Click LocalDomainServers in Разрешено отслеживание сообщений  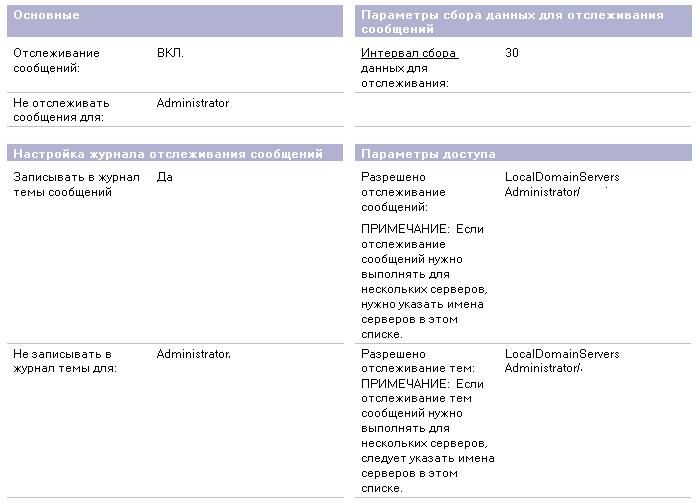562,177
